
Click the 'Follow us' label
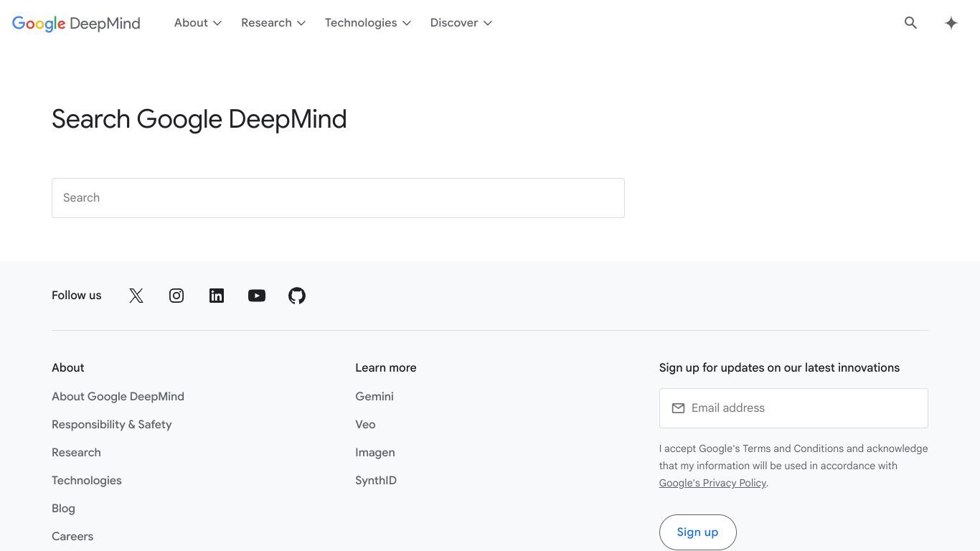[77, 296]
